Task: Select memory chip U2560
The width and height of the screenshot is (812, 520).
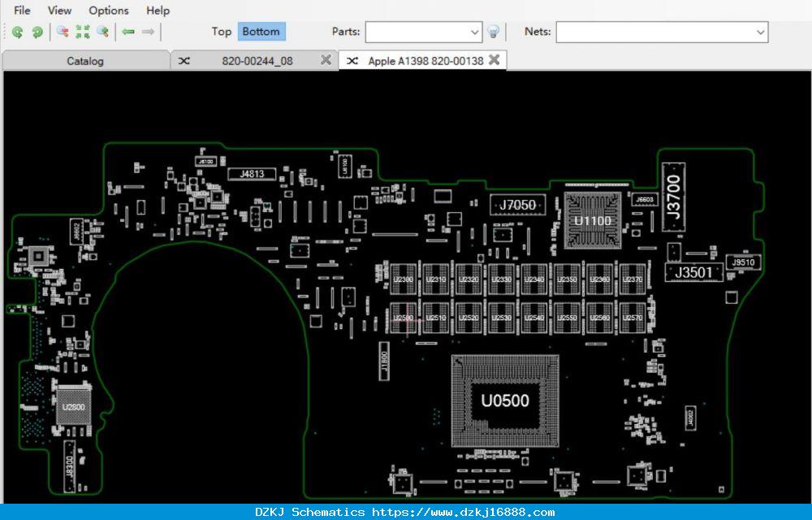Action: (x=600, y=318)
